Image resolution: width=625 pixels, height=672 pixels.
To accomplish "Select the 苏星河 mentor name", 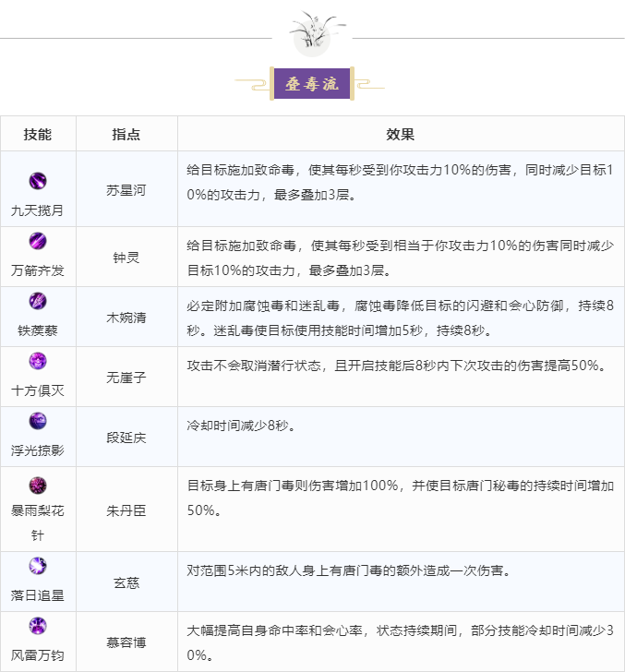I will pos(126,190).
